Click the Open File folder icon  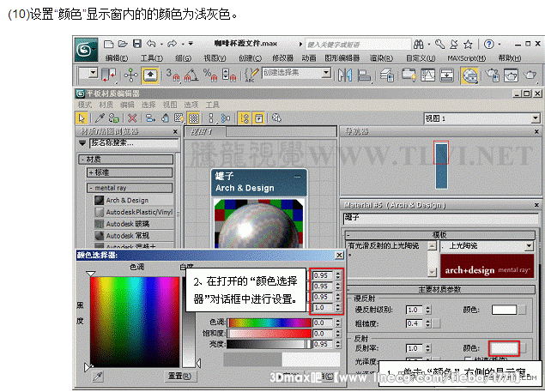click(x=123, y=44)
